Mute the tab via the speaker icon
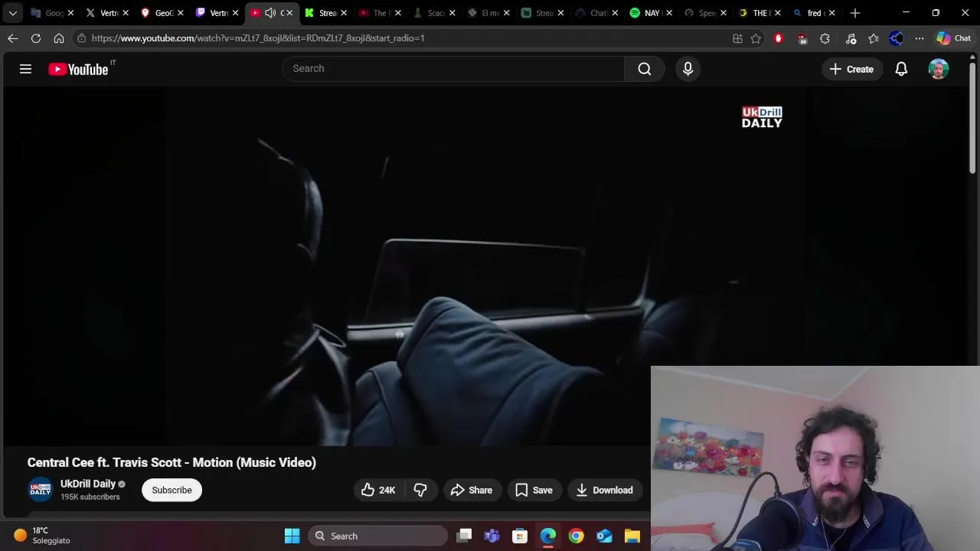 coord(270,13)
